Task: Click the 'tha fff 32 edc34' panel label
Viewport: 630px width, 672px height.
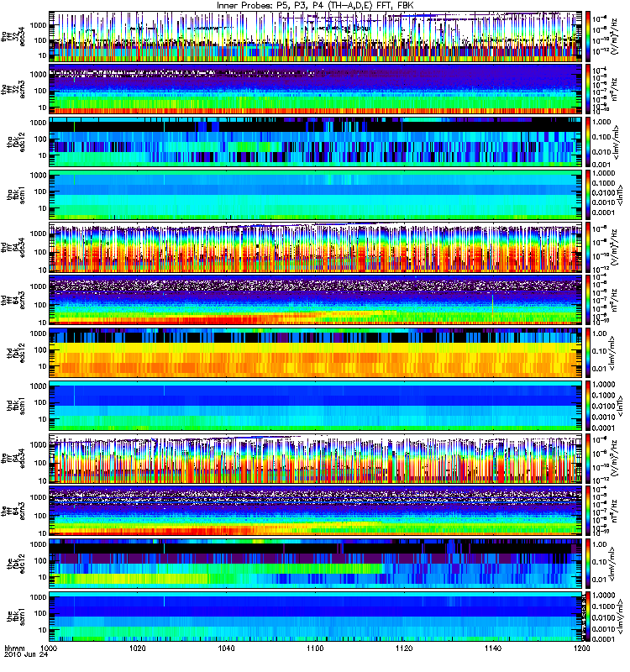Action: tap(13, 37)
